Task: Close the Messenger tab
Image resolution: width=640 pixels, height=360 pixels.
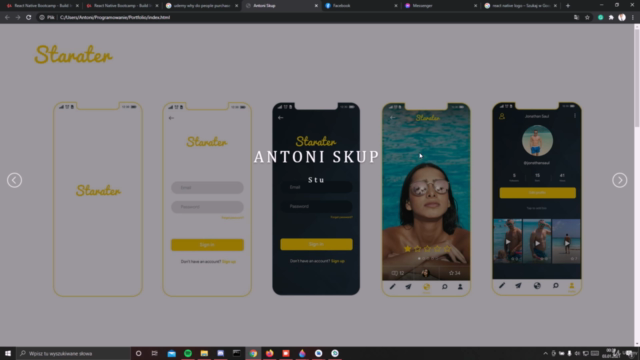Action: (475, 6)
